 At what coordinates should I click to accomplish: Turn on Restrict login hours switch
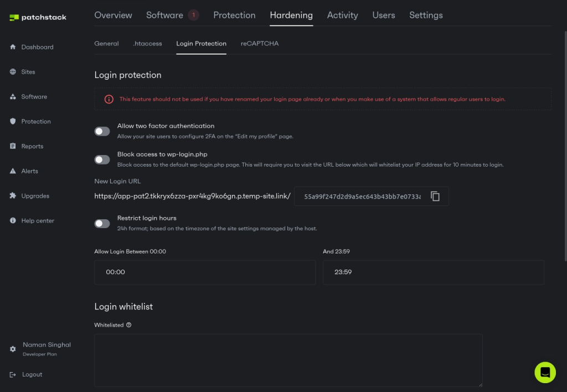pyautogui.click(x=102, y=223)
